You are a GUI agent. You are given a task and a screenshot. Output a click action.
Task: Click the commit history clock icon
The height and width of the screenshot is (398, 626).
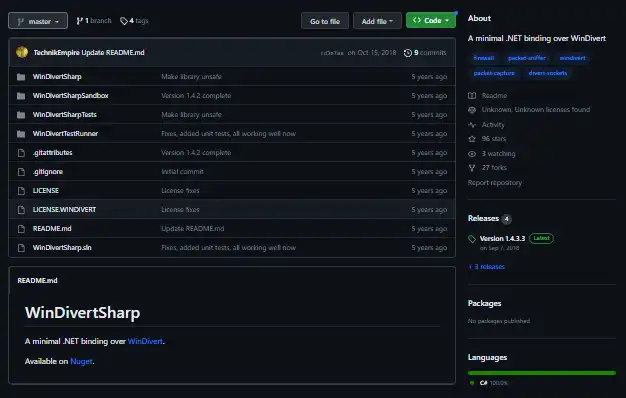pos(408,53)
